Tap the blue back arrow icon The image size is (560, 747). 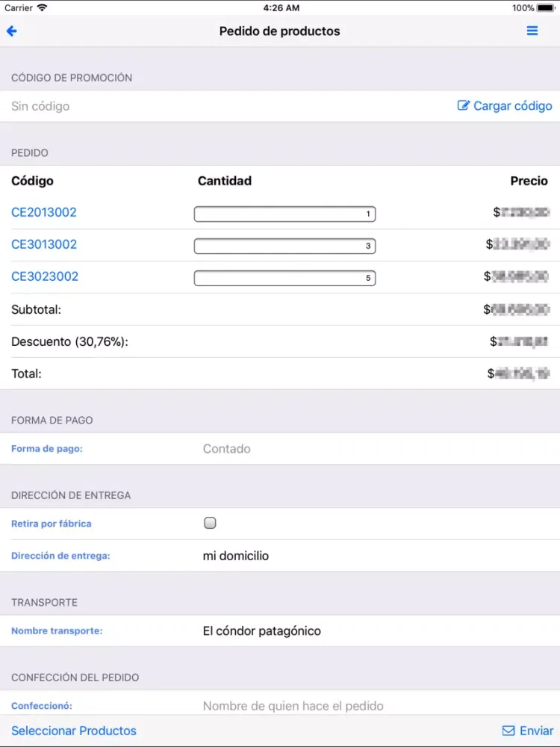pyautogui.click(x=12, y=31)
